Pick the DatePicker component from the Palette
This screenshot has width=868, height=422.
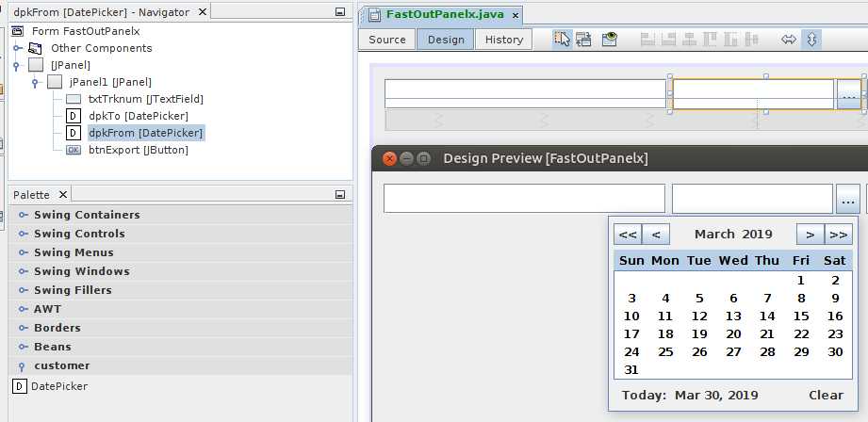point(50,386)
